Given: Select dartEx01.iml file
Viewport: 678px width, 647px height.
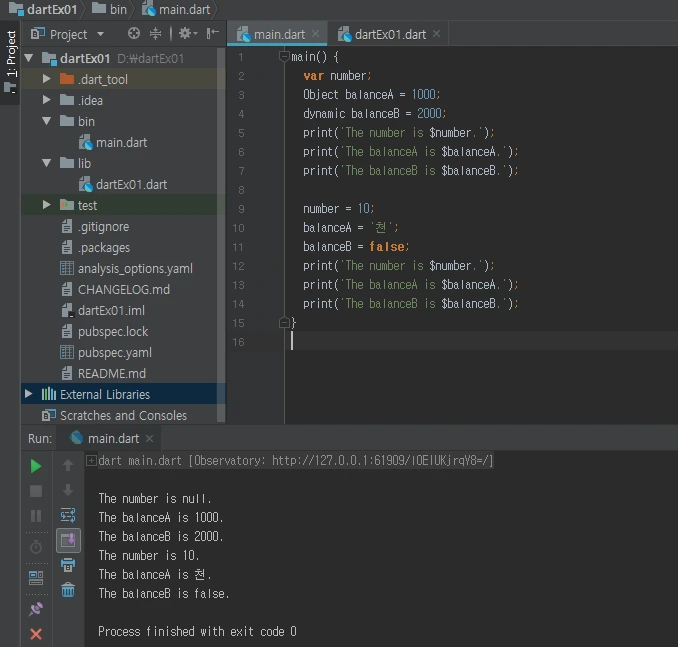Looking at the screenshot, I should point(103,310).
